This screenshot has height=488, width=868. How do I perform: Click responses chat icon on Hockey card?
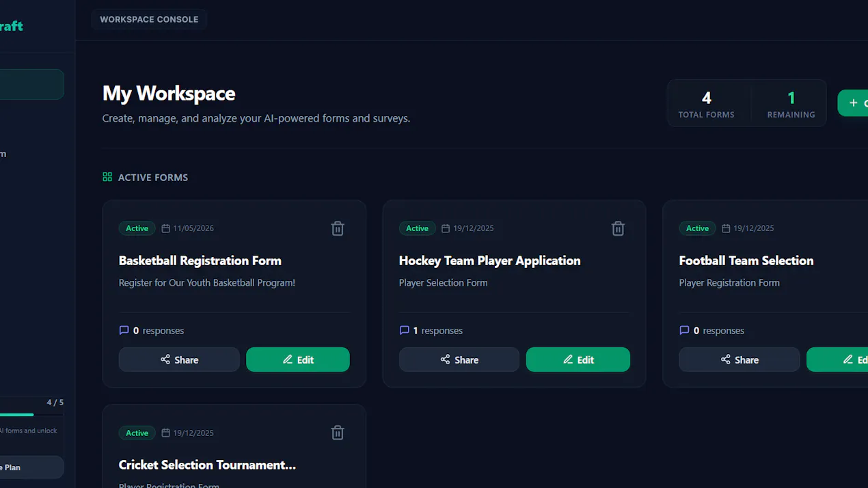click(404, 330)
